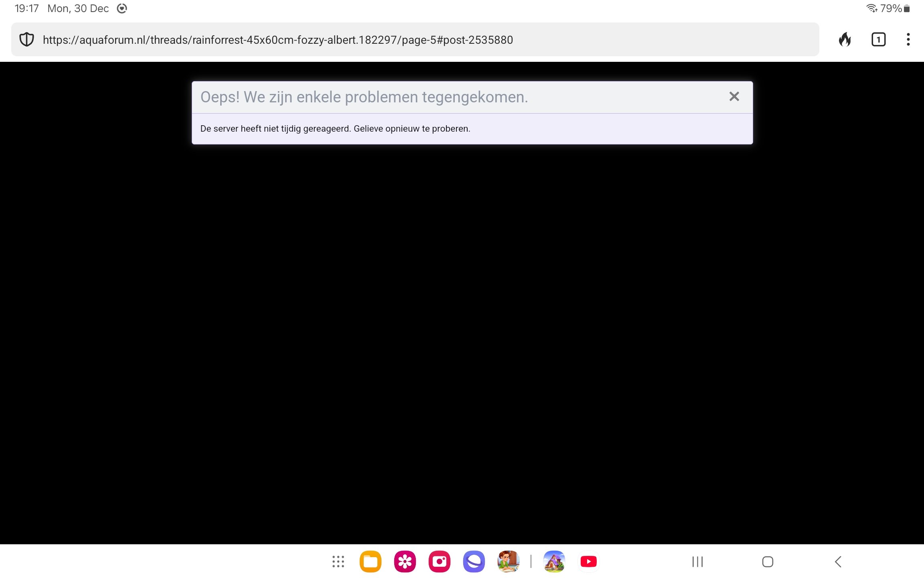Launch the game with the woman character icon
The width and height of the screenshot is (924, 578).
point(508,562)
